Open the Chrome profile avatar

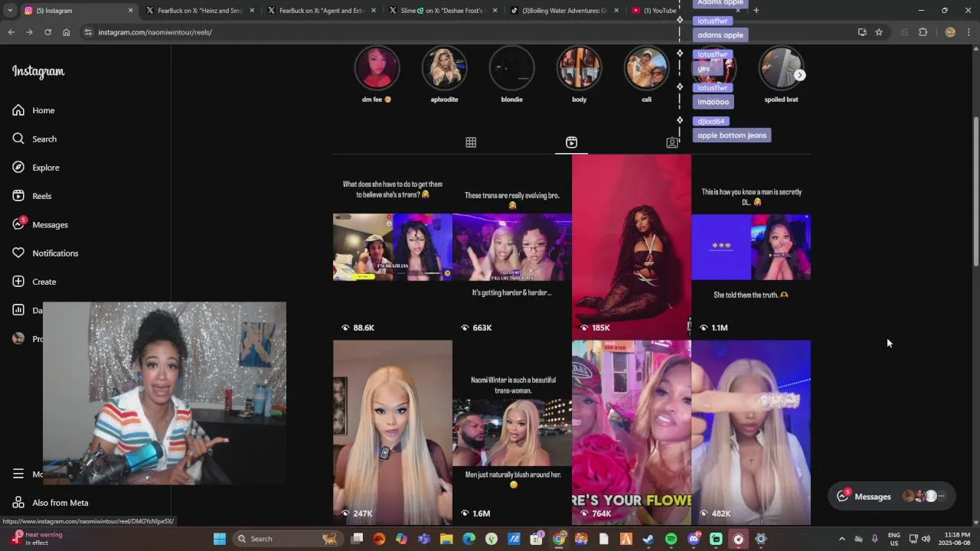point(950,32)
